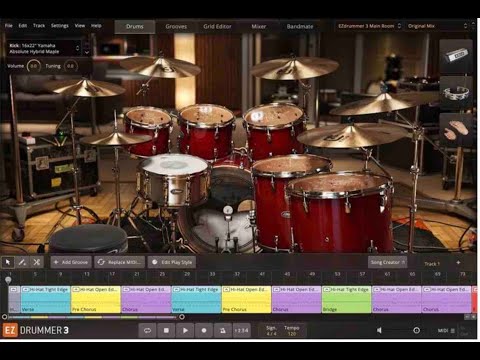Image resolution: width=480 pixels, height=360 pixels.
Task: Open the Song Creator panel
Action: (x=387, y=262)
